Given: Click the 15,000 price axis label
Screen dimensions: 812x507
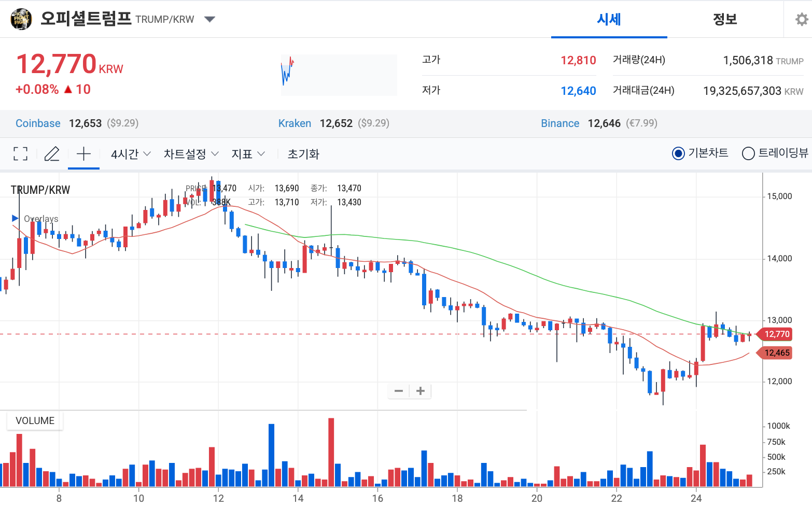Looking at the screenshot, I should click(779, 196).
